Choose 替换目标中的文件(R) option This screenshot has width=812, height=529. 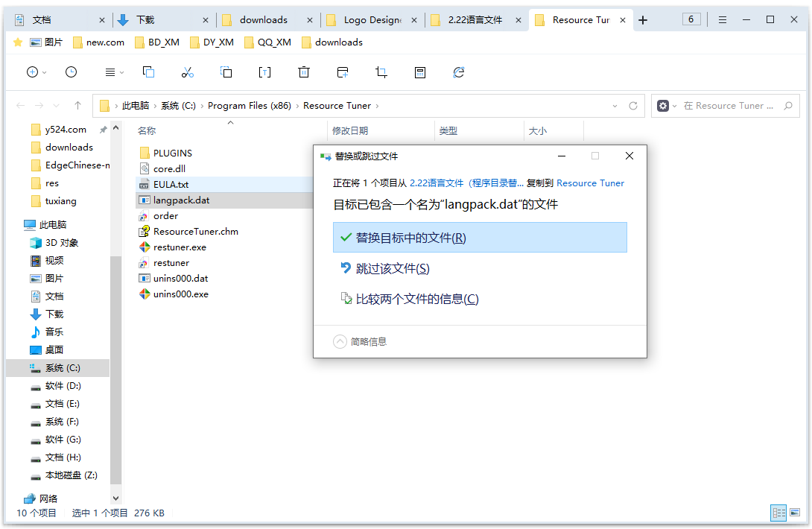480,238
